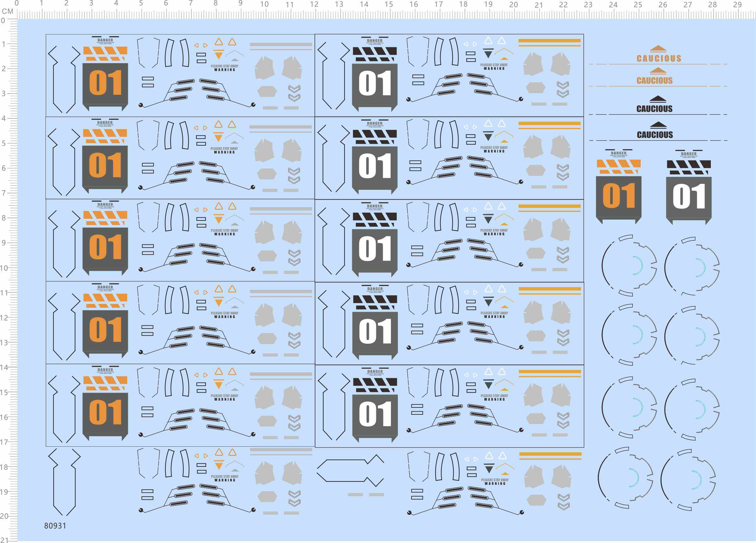The width and height of the screenshot is (756, 543).
Task: Click the vertical arrow outline above 80931
Action: pos(64,482)
